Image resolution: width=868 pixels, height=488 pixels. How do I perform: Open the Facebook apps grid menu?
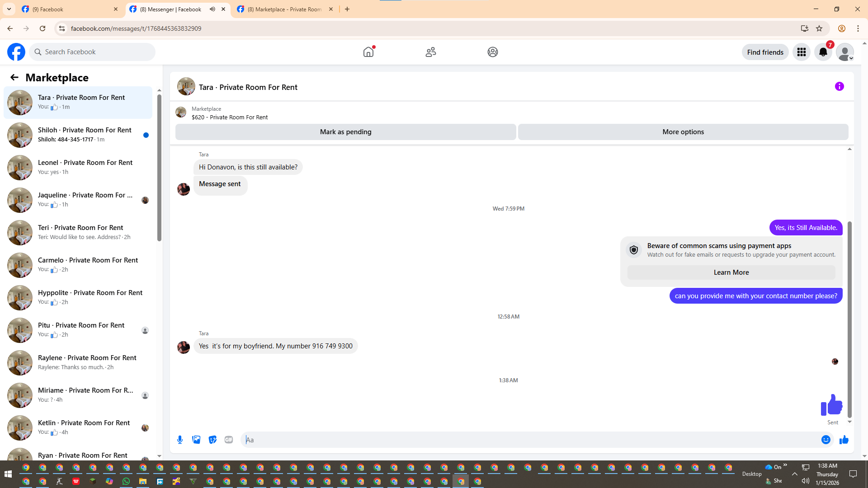(801, 52)
